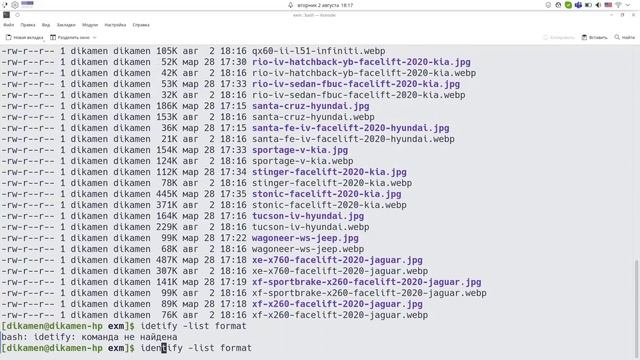Expand hidden tray icons chevron

[628, 5]
